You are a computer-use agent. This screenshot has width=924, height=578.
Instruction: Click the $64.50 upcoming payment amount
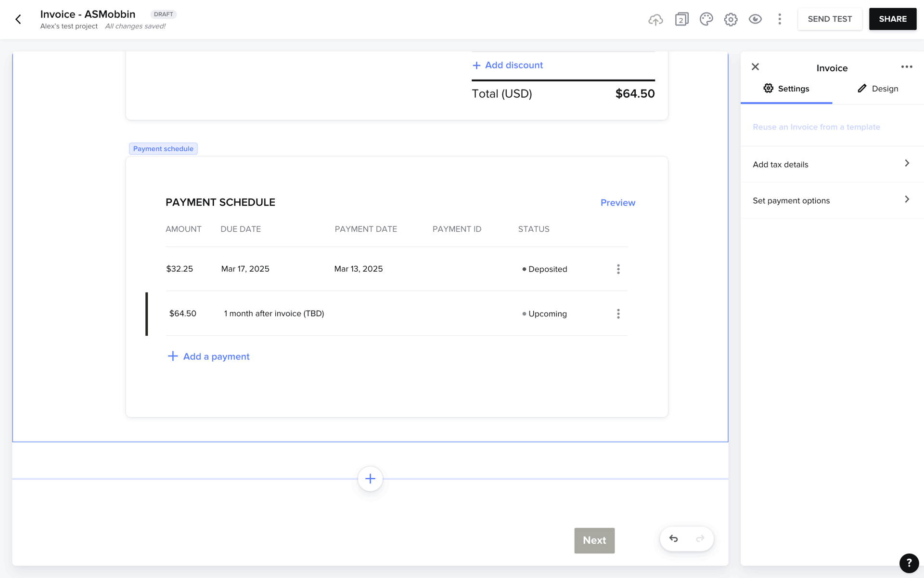click(x=183, y=314)
